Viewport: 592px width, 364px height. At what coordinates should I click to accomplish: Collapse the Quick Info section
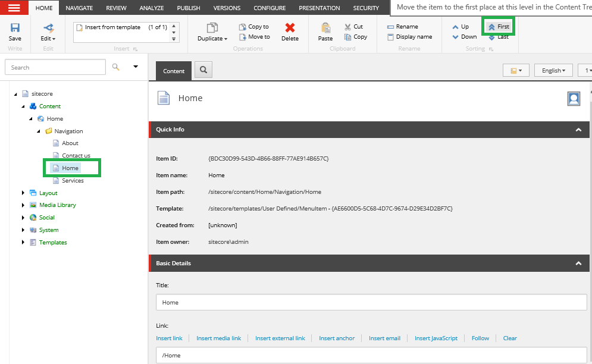coord(578,129)
